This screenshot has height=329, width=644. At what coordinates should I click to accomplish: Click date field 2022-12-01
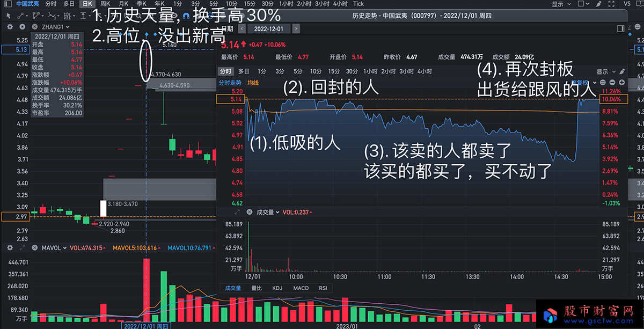[x=269, y=28]
